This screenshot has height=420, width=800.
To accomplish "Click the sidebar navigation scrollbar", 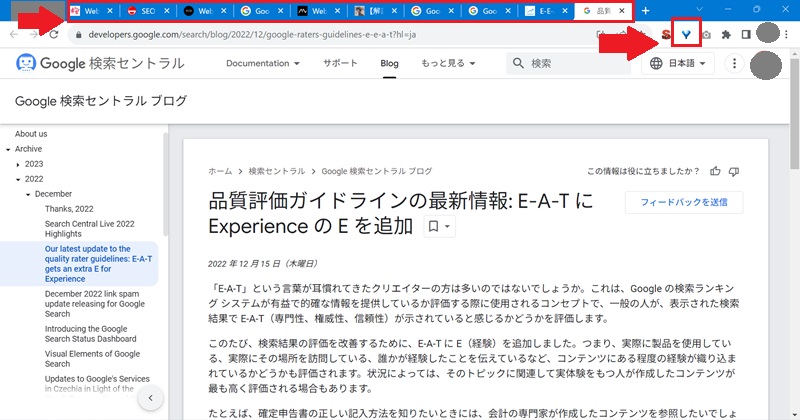I will 165,184.
